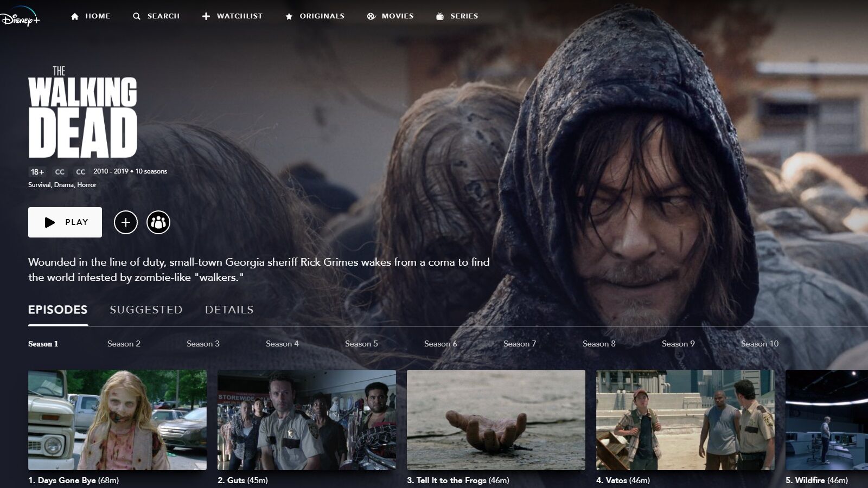The height and width of the screenshot is (488, 868).
Task: Open Tell It to the Frogs thumbnail
Action: click(x=496, y=420)
